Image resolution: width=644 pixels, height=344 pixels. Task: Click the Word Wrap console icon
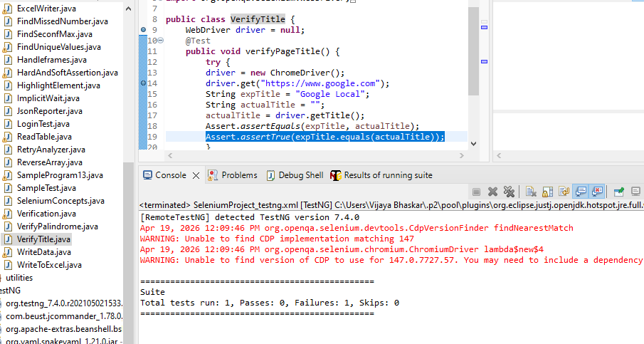click(564, 192)
